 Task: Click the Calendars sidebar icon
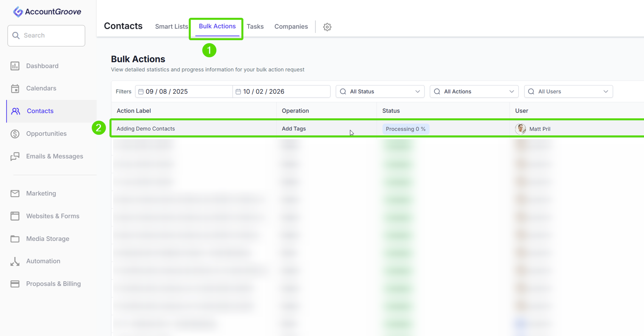15,88
